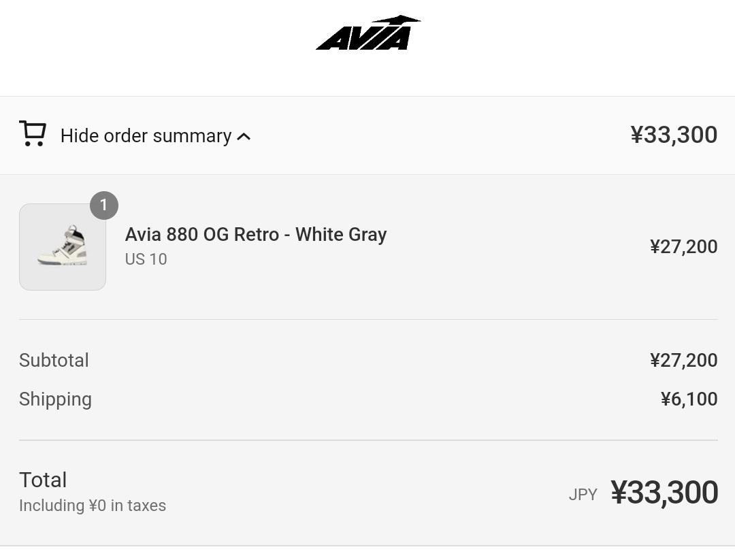Viewport: 735px width, 560px height.
Task: Click the ¥33,300 header total amount
Action: click(673, 135)
